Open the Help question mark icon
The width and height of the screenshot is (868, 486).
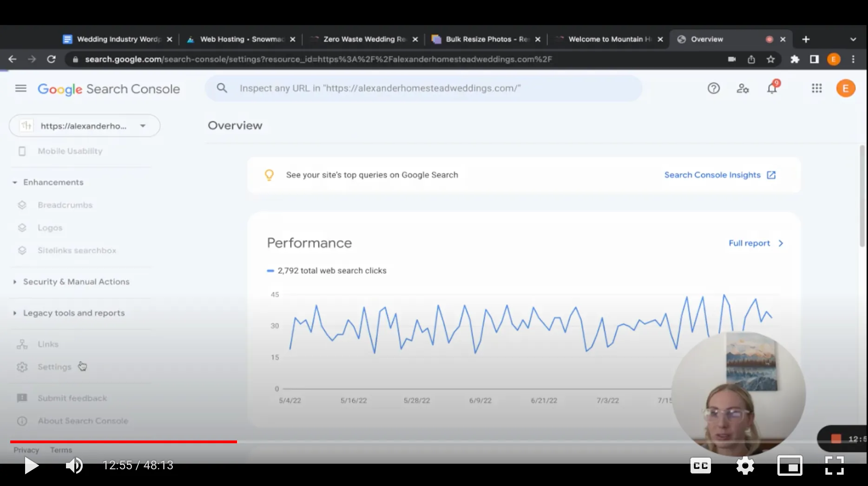[x=714, y=88]
